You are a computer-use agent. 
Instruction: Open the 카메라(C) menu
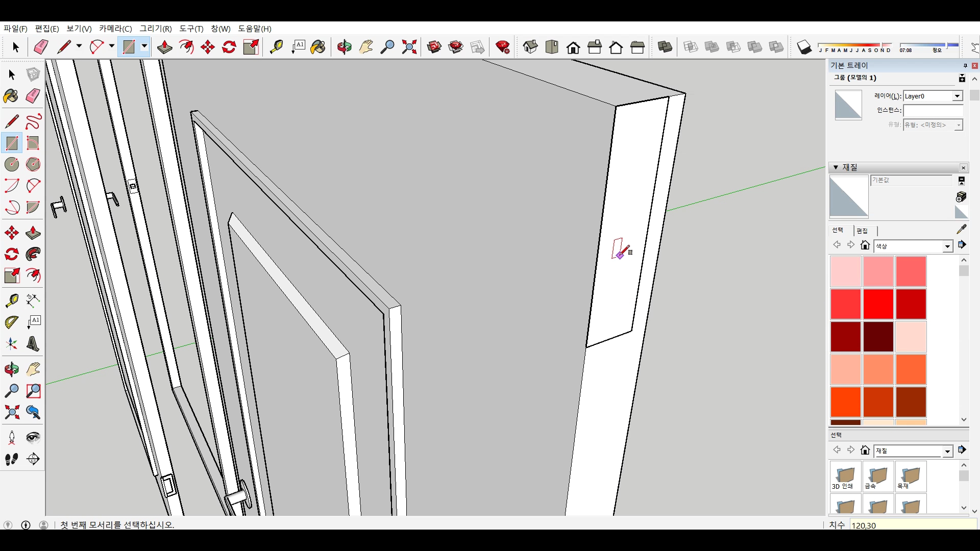[115, 29]
